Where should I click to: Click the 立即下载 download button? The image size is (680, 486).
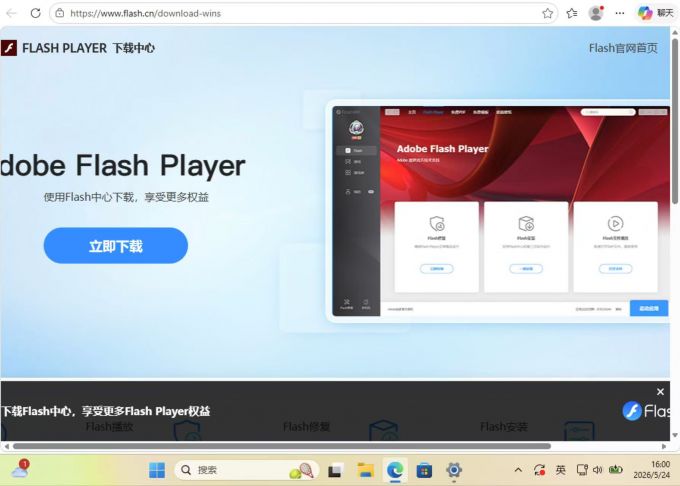point(116,245)
